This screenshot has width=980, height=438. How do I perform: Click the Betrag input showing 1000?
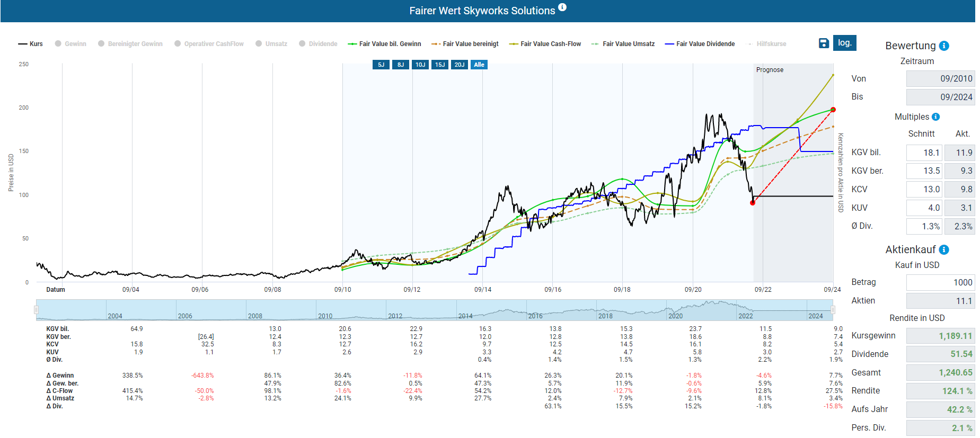[x=940, y=282]
